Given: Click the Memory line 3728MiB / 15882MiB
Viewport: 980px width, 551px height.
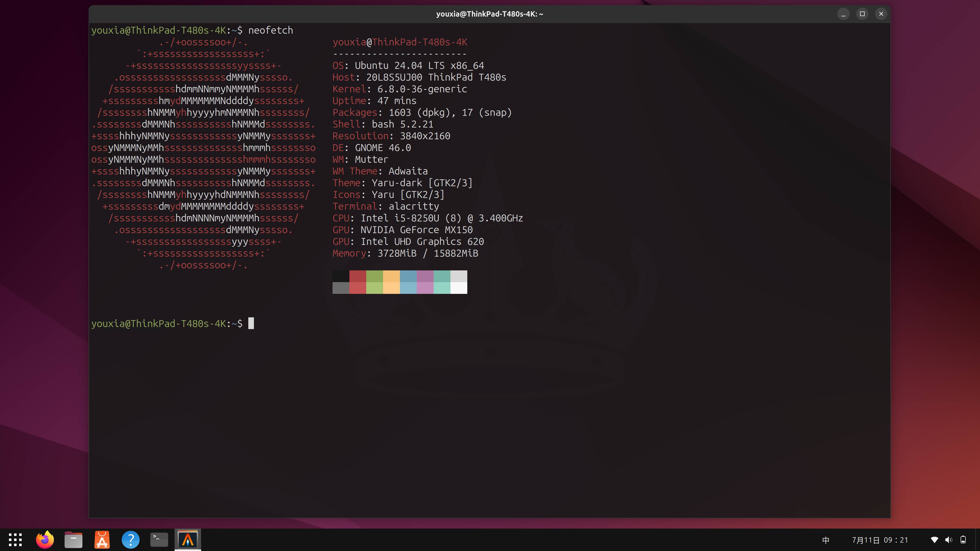Looking at the screenshot, I should [405, 253].
